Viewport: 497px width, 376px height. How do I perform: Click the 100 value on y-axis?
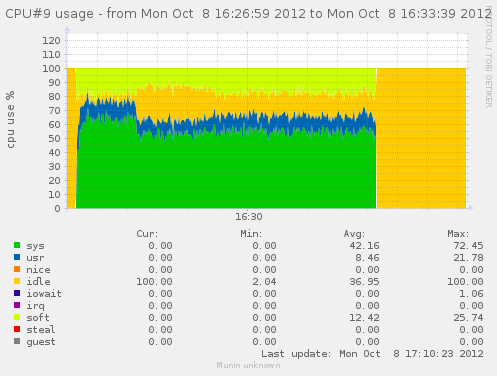[x=51, y=69]
